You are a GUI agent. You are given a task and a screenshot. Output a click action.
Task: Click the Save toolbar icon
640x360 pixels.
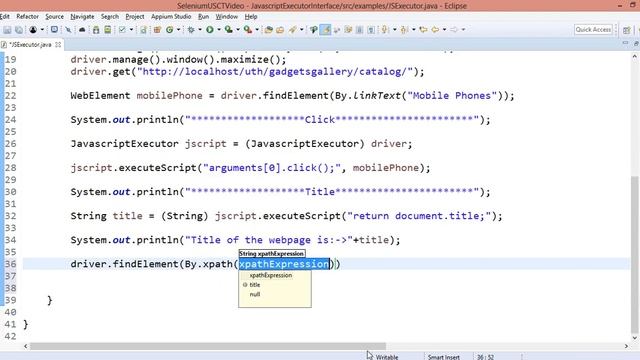[7, 30]
